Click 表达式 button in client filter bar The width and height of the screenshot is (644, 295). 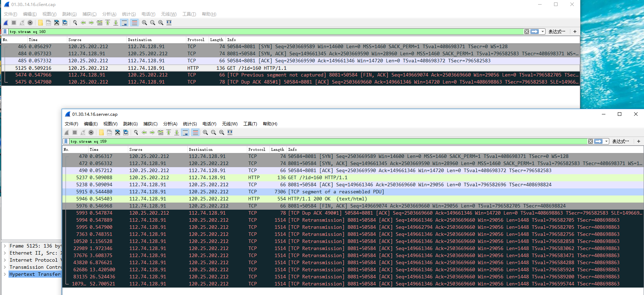(557, 32)
